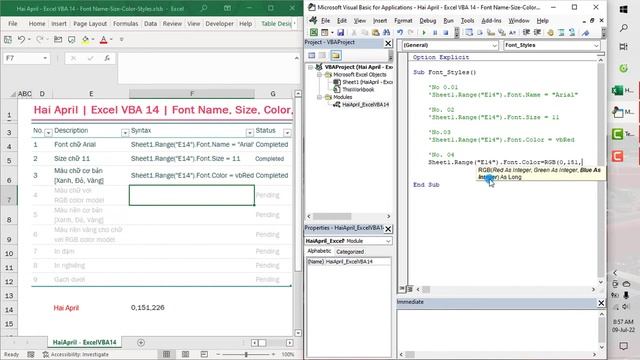This screenshot has width=640, height=360.
Task: Click the Indent icon in VBA edit toolbar
Action: pos(526,33)
